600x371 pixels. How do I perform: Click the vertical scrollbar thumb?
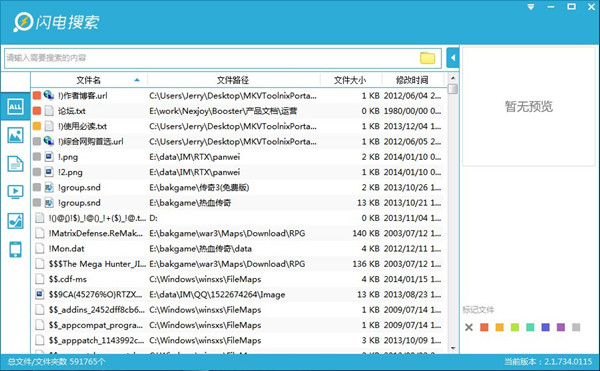click(x=453, y=89)
